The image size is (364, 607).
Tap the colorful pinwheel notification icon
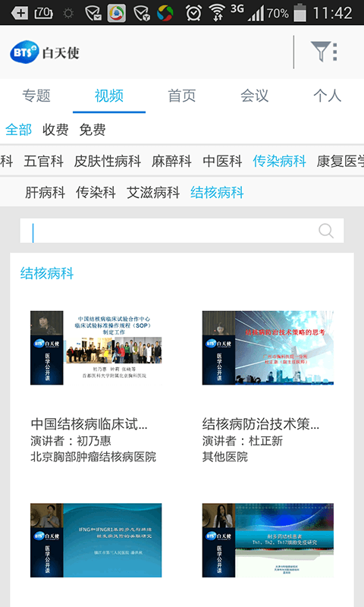tap(165, 13)
